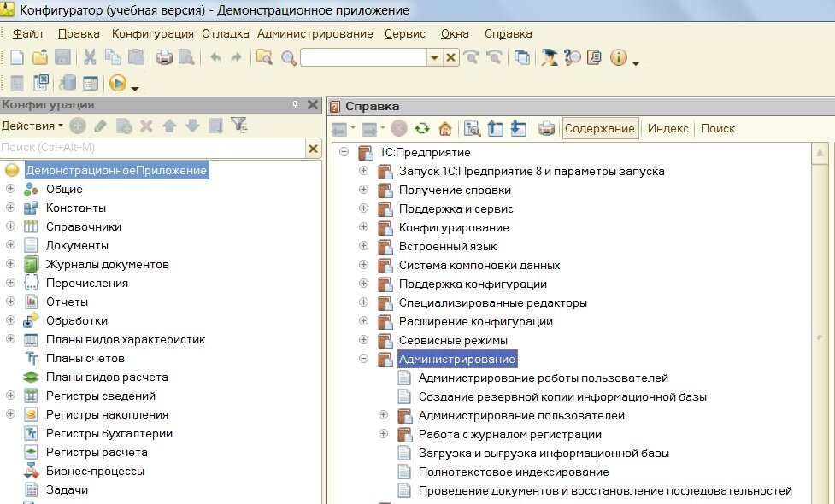This screenshot has width=835, height=504.
Task: Clear the configuration tree search box
Action: pos(313,148)
